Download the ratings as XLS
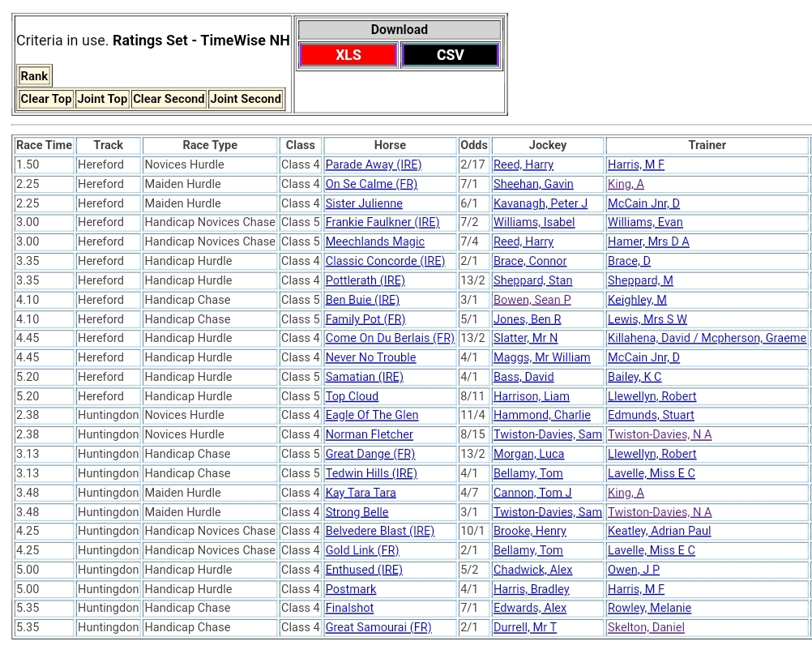 348,55
